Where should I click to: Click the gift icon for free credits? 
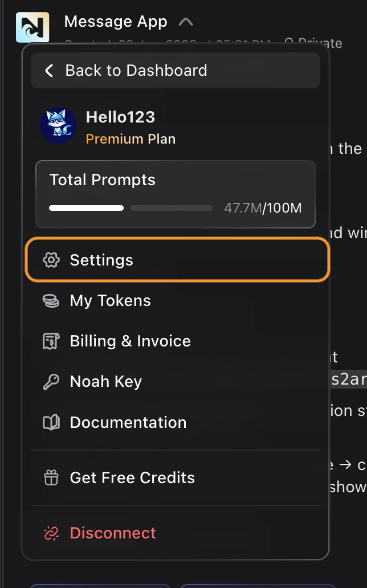pyautogui.click(x=51, y=477)
